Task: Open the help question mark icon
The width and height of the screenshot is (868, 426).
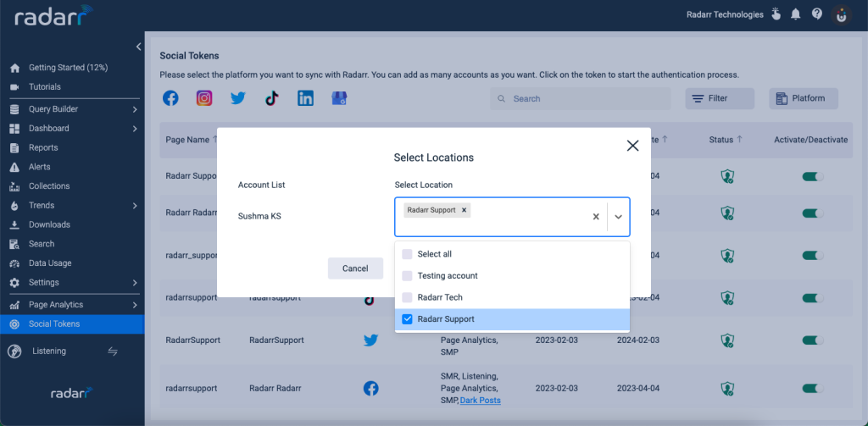Action: (816, 14)
